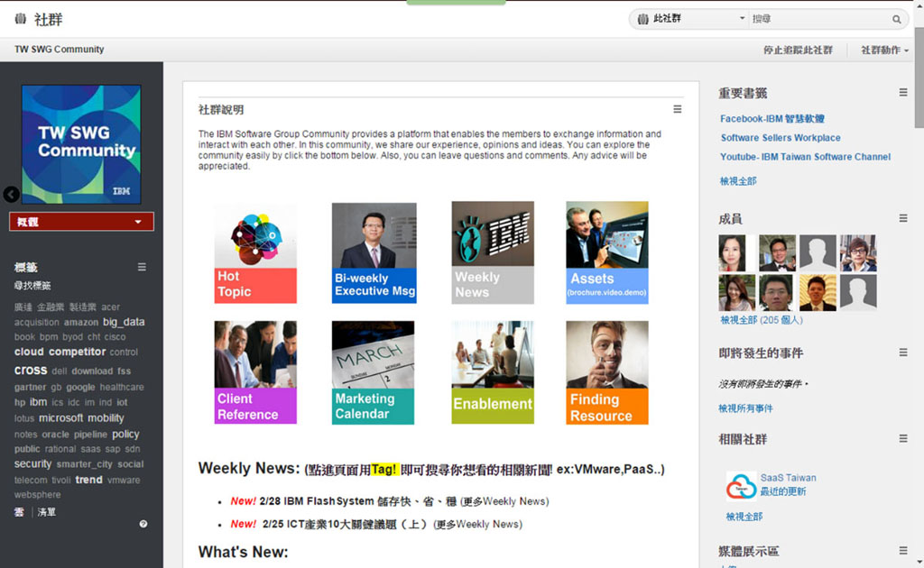Screen dimensions: 924x568
Task: Open the 此社群 search scope dropdown
Action: tap(690, 19)
